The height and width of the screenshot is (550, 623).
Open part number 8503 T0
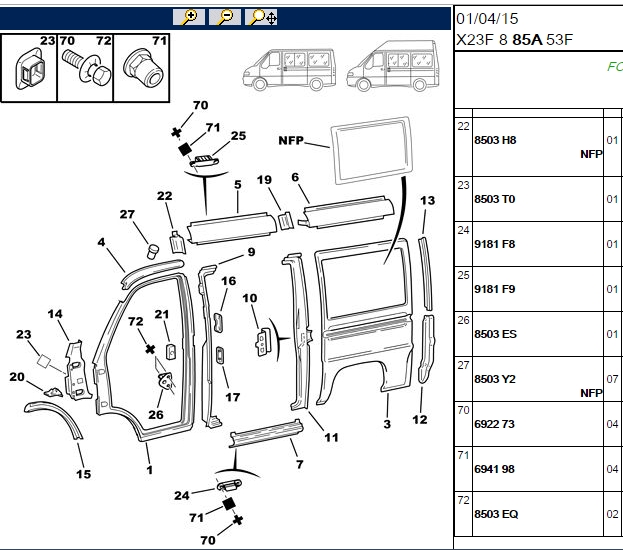pyautogui.click(x=495, y=199)
